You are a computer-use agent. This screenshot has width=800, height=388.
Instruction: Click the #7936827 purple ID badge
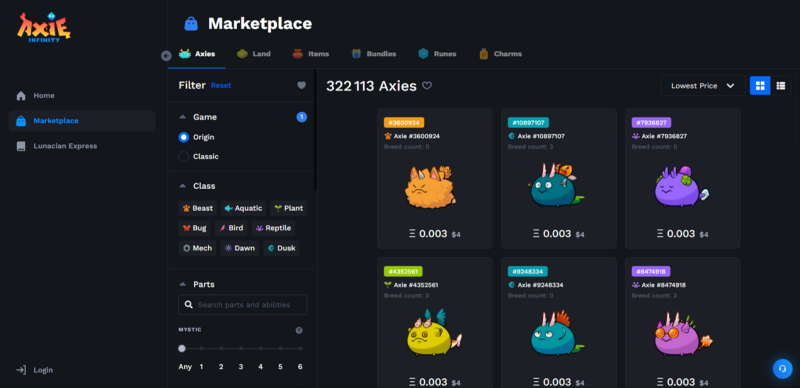click(652, 123)
